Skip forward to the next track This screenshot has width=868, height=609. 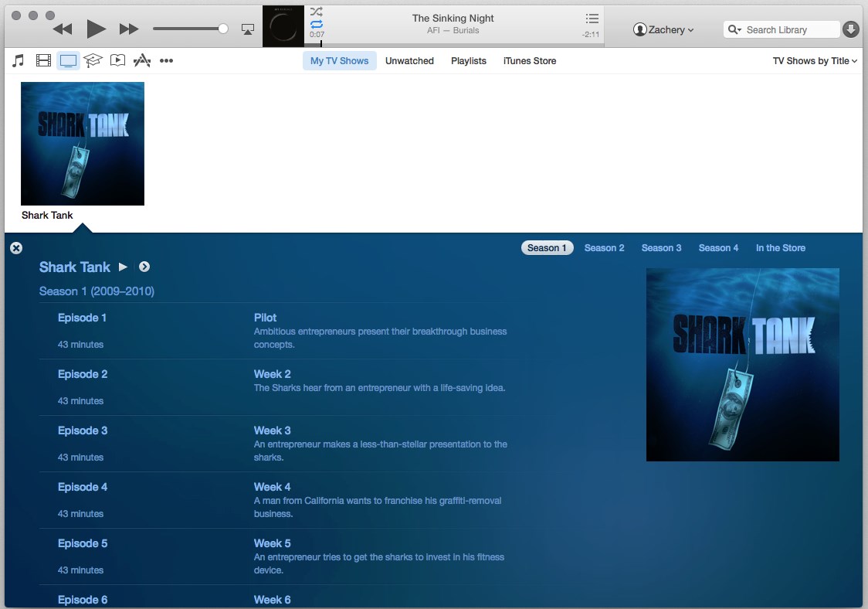pyautogui.click(x=129, y=29)
